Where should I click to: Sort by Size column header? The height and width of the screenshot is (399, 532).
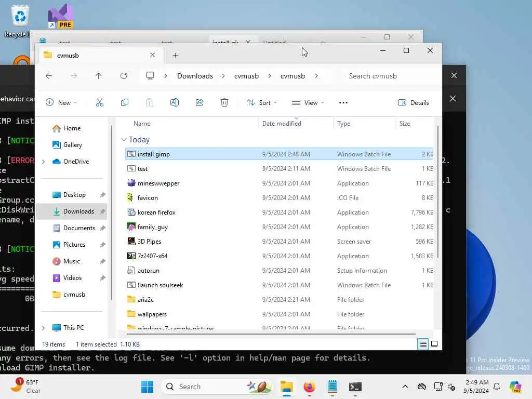(x=405, y=124)
